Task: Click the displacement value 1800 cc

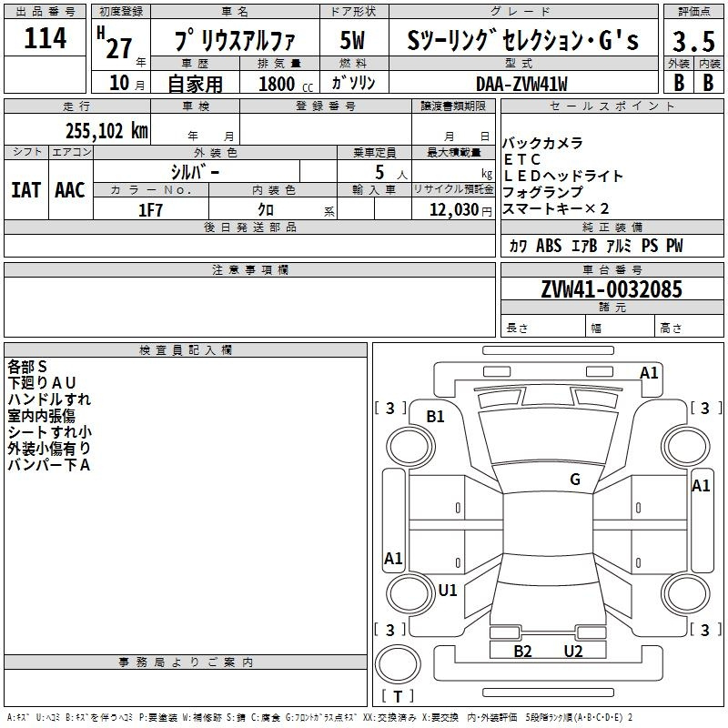Action: tap(286, 84)
